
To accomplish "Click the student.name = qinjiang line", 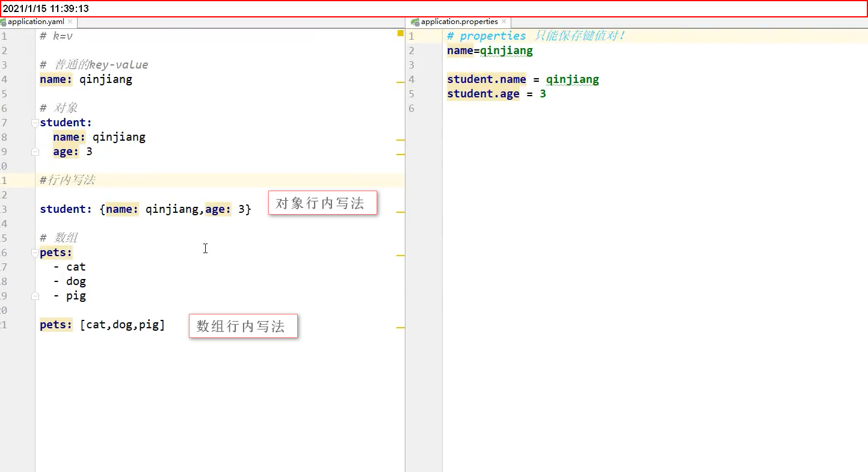I will pos(523,79).
